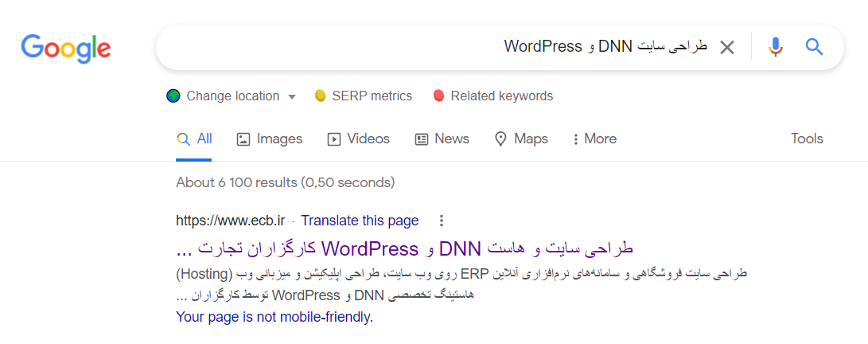
Task: Open the Change location dropdown arrow
Action: [x=292, y=97]
